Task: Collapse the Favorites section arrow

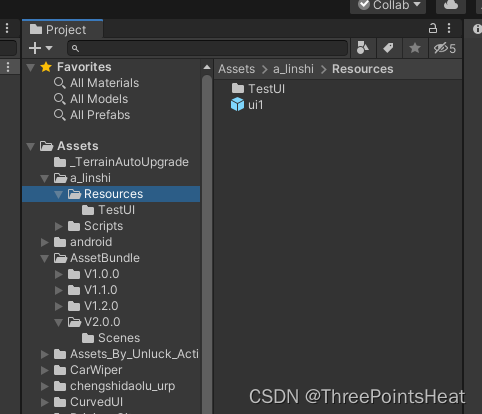Action: [x=31, y=67]
